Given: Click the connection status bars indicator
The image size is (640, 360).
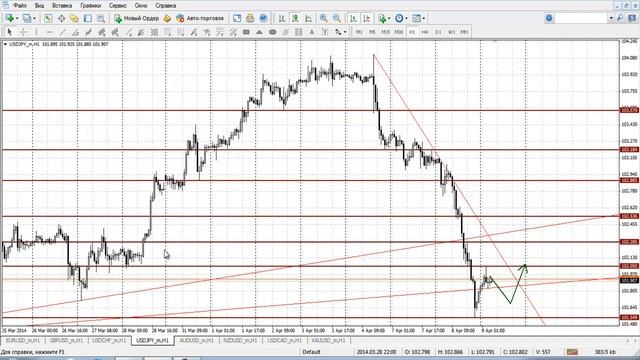Looking at the screenshot, I should 572,352.
